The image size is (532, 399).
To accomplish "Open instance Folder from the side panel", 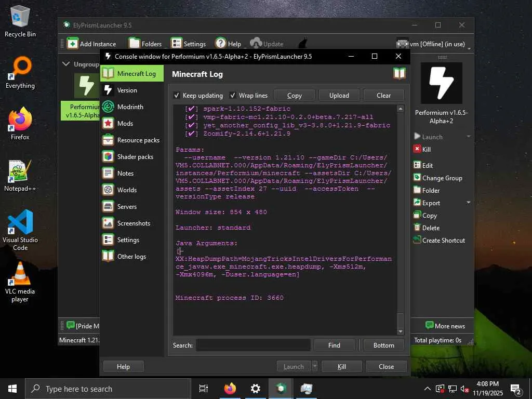I will click(x=427, y=190).
